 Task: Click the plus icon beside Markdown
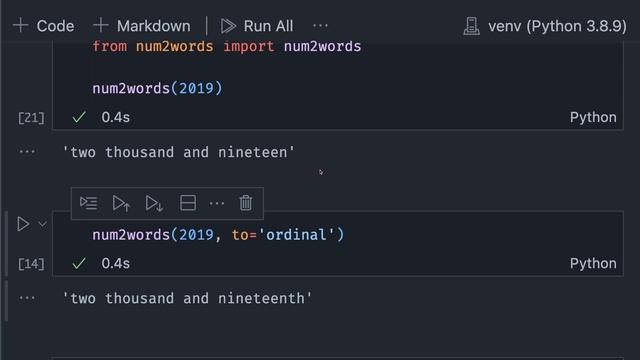100,26
